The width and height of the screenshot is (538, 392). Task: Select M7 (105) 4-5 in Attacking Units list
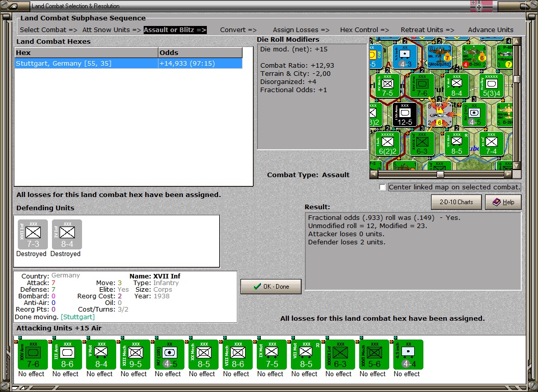coord(170,355)
